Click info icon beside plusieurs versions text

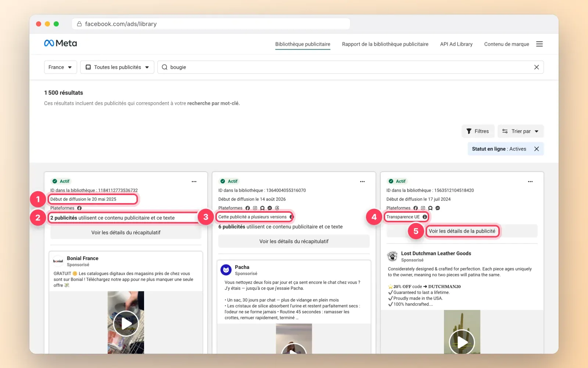click(x=291, y=217)
